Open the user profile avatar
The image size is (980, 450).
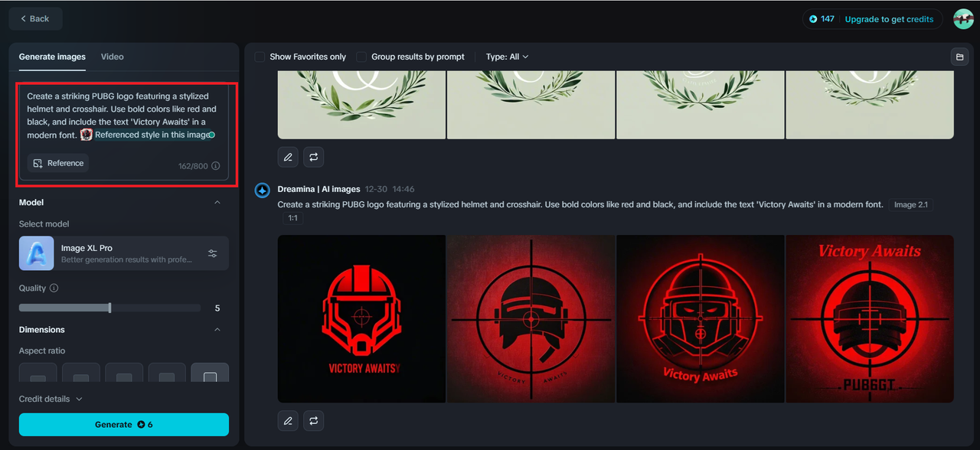coord(963,19)
